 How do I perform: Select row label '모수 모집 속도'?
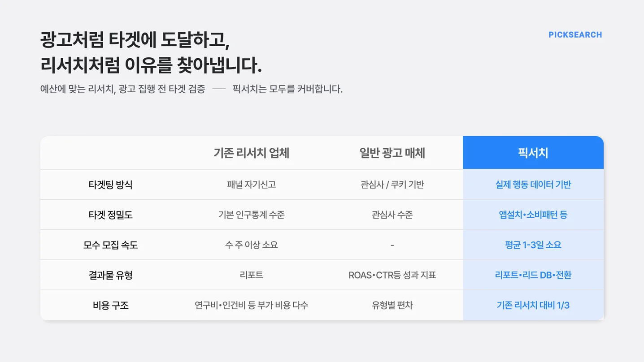[110, 245]
